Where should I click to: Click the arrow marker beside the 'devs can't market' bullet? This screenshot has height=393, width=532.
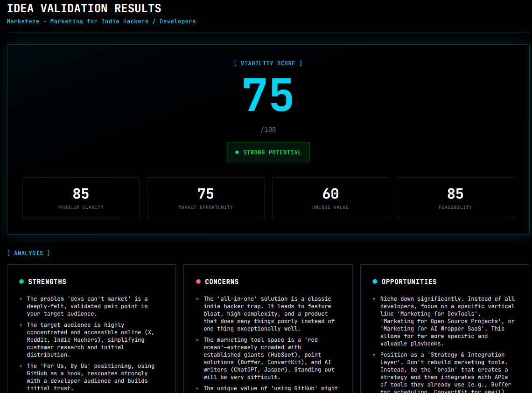(x=21, y=299)
